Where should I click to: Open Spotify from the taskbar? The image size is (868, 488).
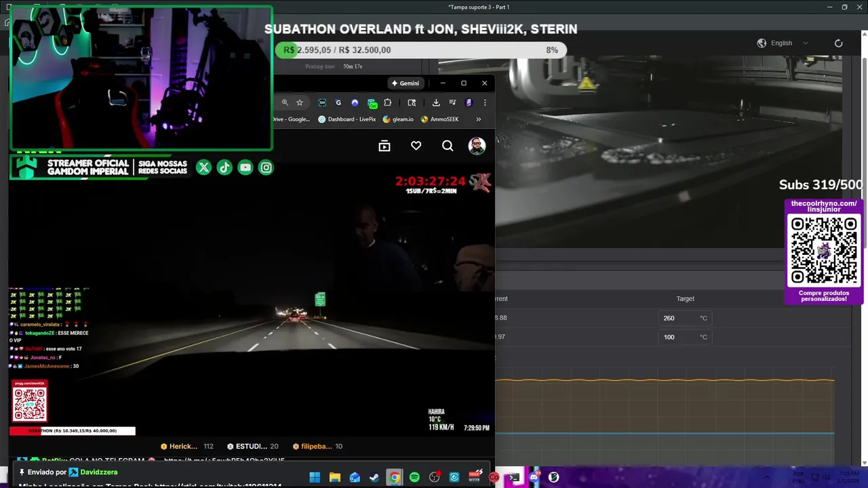point(414,477)
